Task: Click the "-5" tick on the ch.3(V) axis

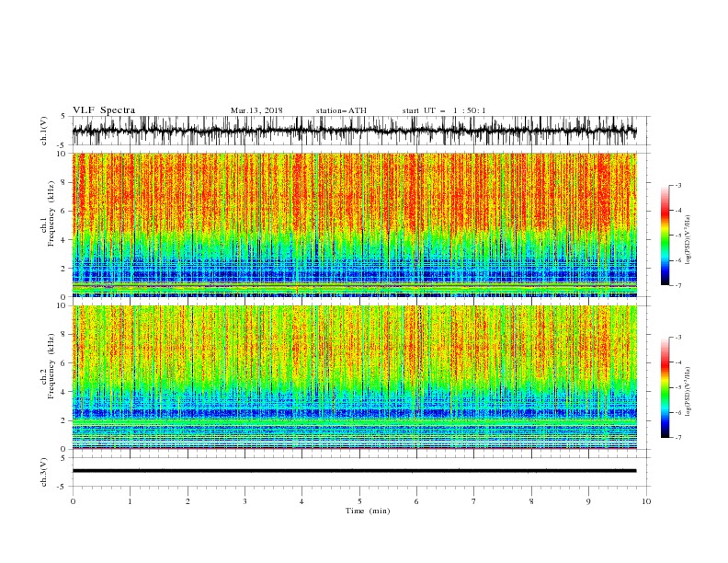Action: (x=63, y=487)
